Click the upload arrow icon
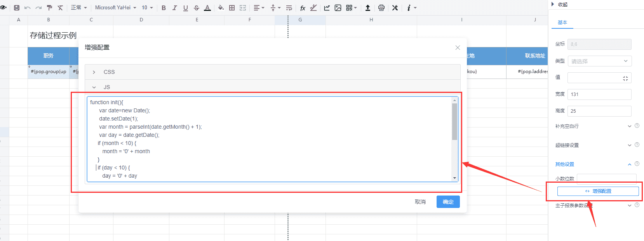Image resolution: width=644 pixels, height=241 pixels. click(368, 8)
